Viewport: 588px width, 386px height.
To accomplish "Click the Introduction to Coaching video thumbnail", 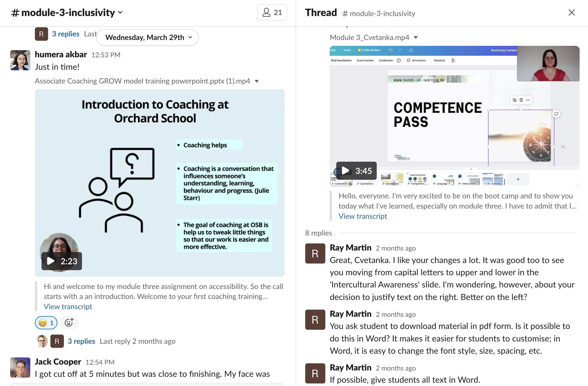I will (160, 183).
